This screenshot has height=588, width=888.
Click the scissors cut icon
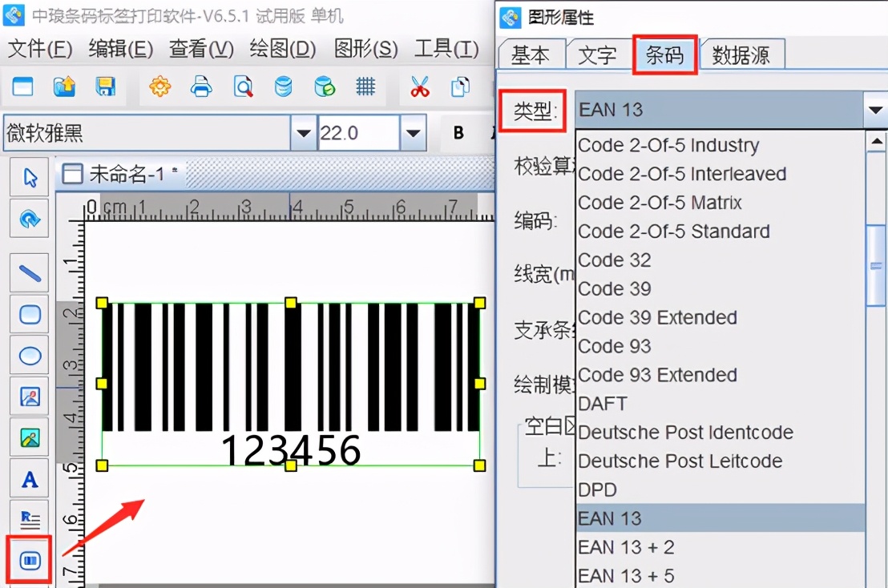(420, 87)
